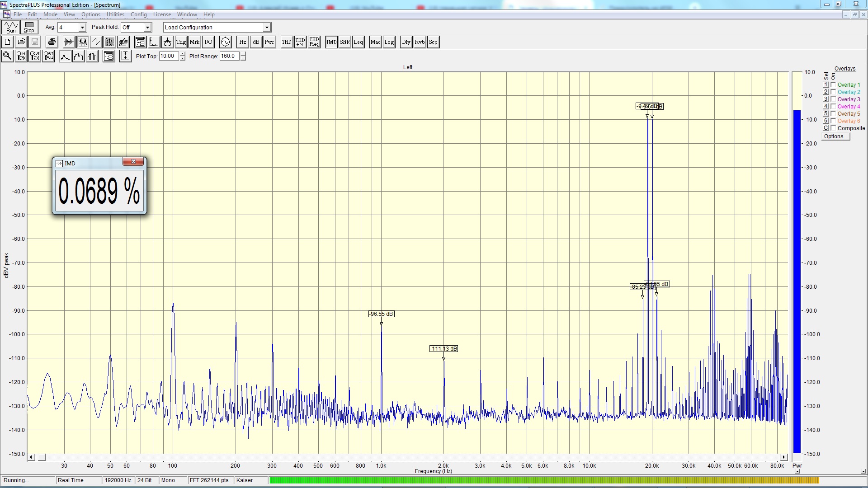Click the magnifier zoom tool
Image resolution: width=868 pixels, height=488 pixels.
[7, 56]
